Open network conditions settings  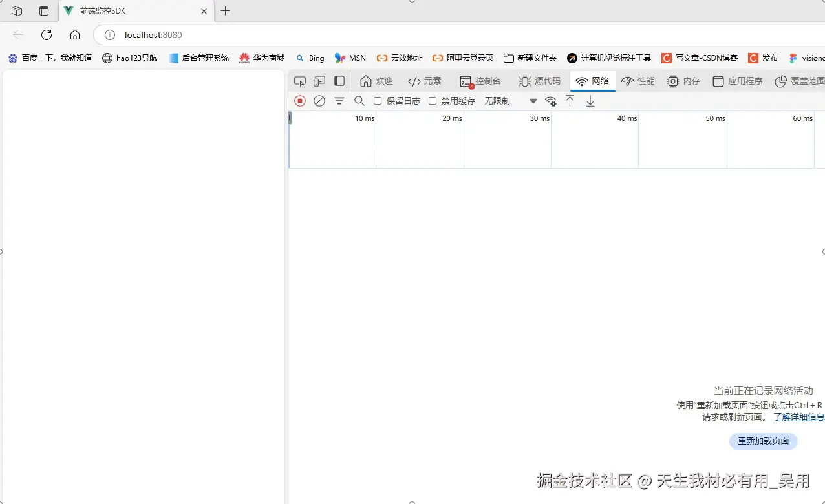550,101
